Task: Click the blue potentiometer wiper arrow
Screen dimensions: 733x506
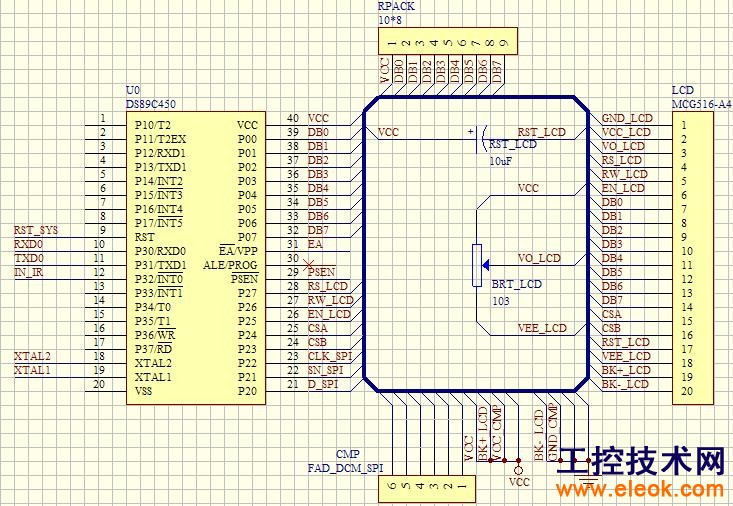Action: click(x=486, y=265)
